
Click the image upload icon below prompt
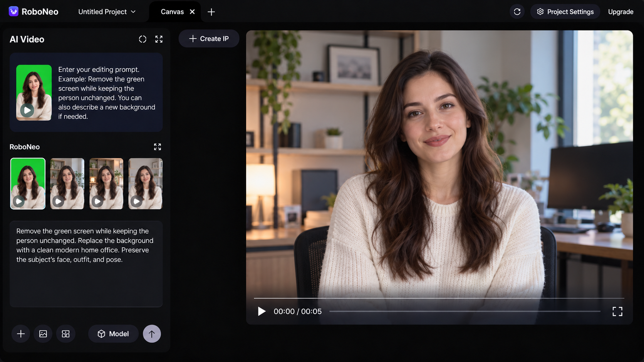coord(43,334)
